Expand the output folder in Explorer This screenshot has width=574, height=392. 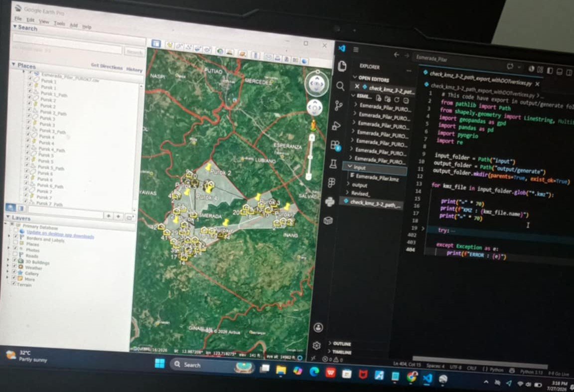pyautogui.click(x=348, y=184)
